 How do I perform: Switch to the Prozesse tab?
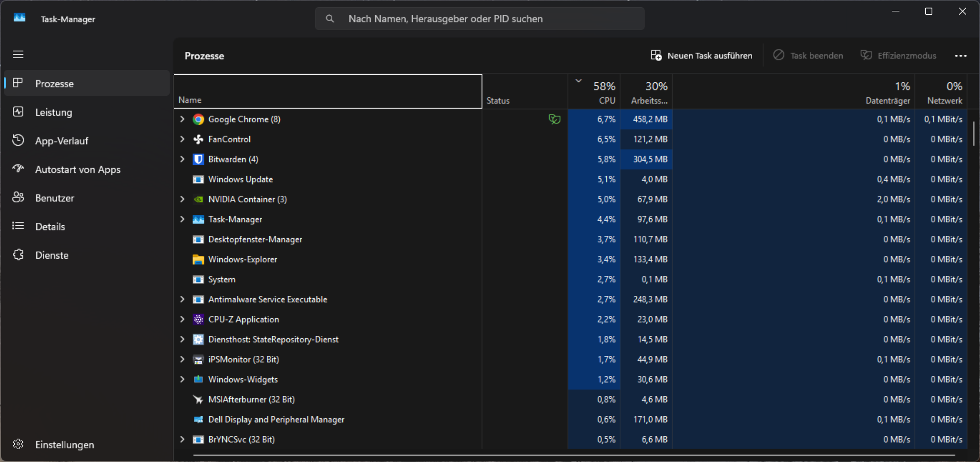[87, 83]
